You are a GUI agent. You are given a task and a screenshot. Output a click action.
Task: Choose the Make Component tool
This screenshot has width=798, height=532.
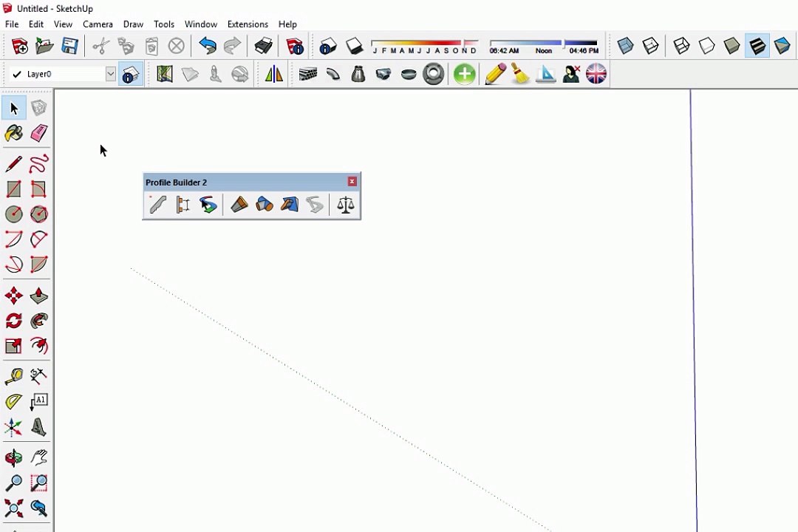38,108
